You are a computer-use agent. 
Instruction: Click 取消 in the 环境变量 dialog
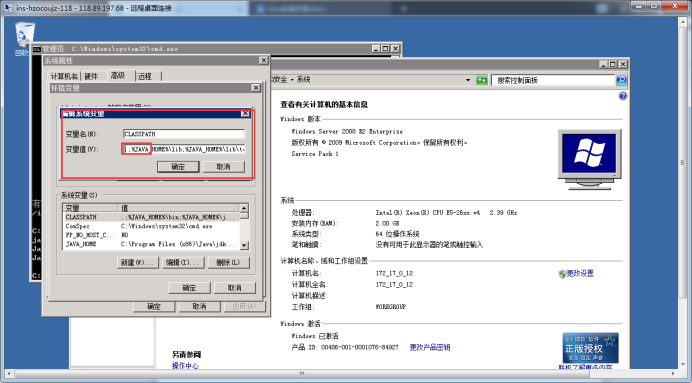coord(235,288)
